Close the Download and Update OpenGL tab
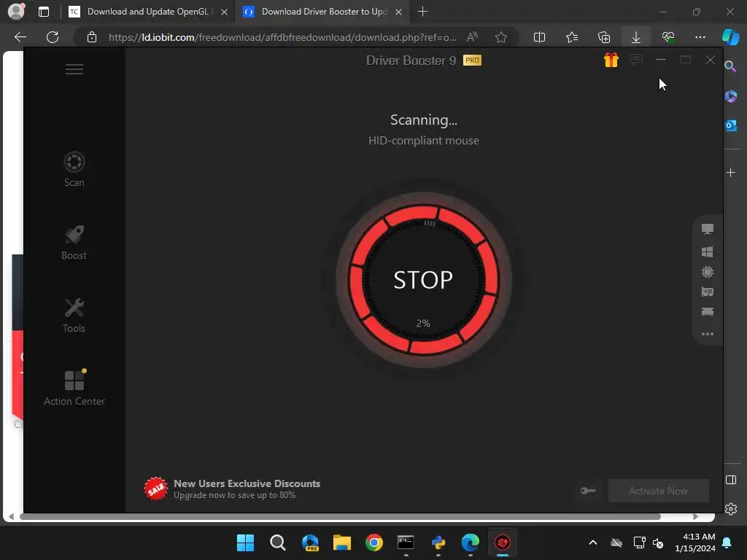The image size is (747, 560). 224,12
